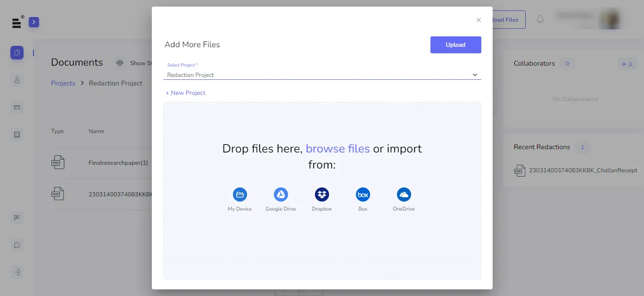Click the browse files link
The height and width of the screenshot is (296, 644).
338,149
